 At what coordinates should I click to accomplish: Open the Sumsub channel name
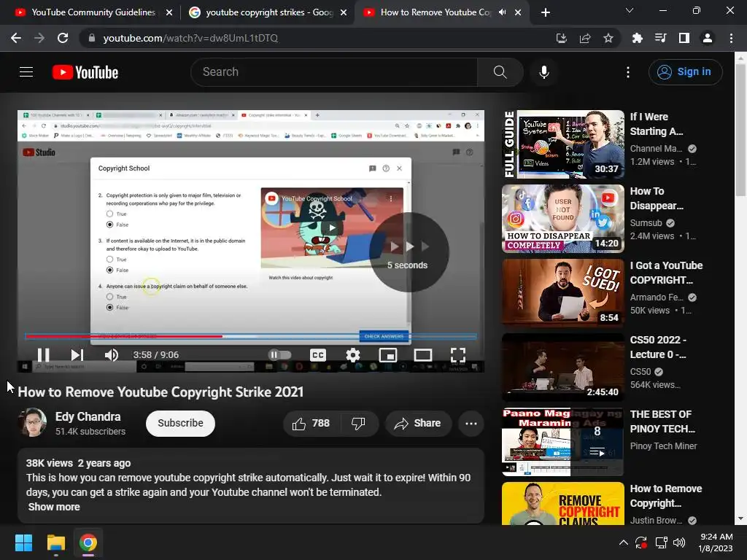646,223
